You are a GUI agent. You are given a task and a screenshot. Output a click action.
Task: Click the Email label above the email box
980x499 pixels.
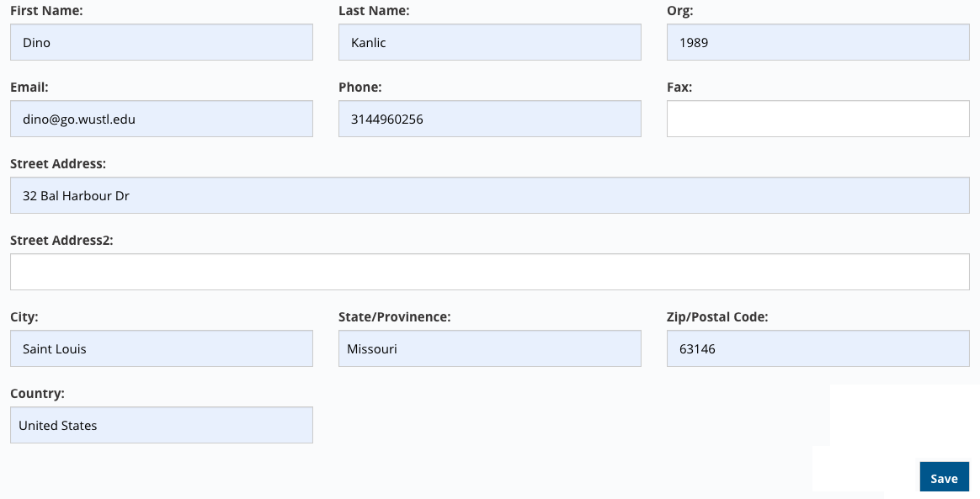click(x=29, y=88)
